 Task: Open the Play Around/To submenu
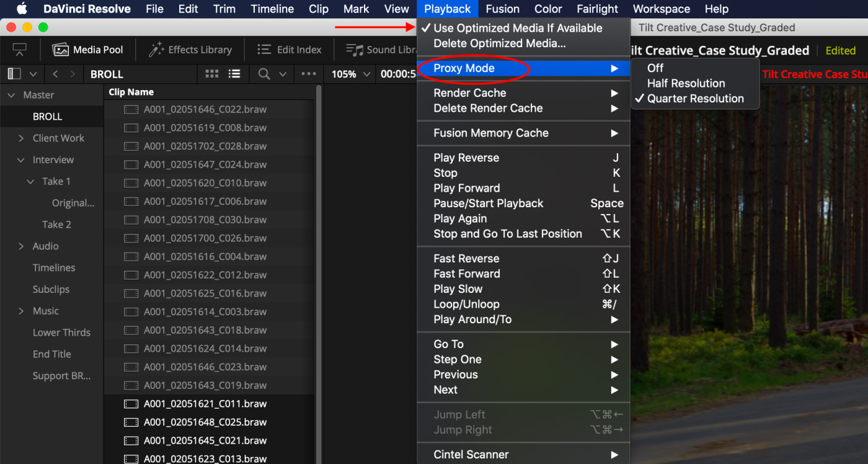pos(523,319)
